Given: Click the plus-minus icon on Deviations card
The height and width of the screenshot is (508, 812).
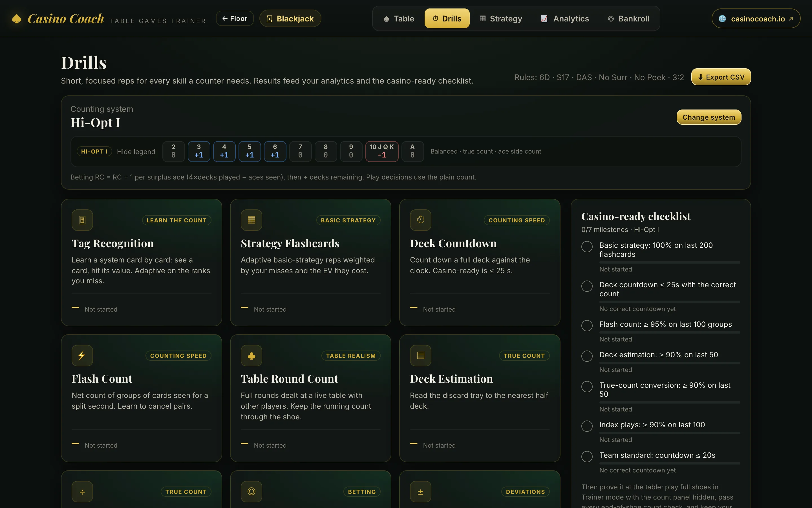Looking at the screenshot, I should click(420, 492).
